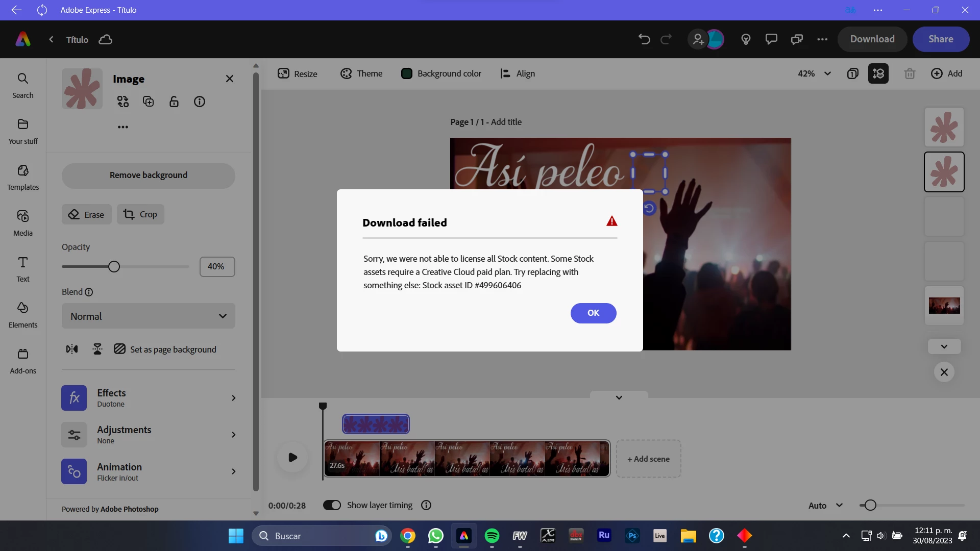The width and height of the screenshot is (980, 551).
Task: Click the undo arrow icon
Action: point(644,39)
